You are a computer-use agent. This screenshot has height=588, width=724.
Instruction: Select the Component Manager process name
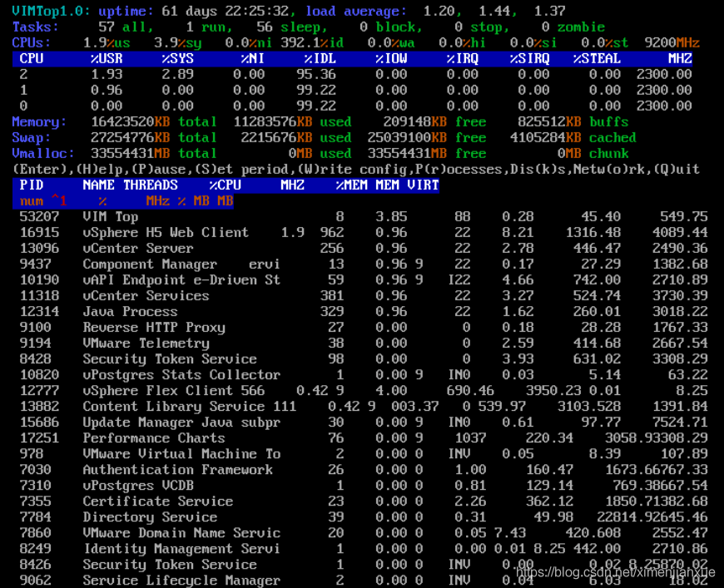click(150, 264)
